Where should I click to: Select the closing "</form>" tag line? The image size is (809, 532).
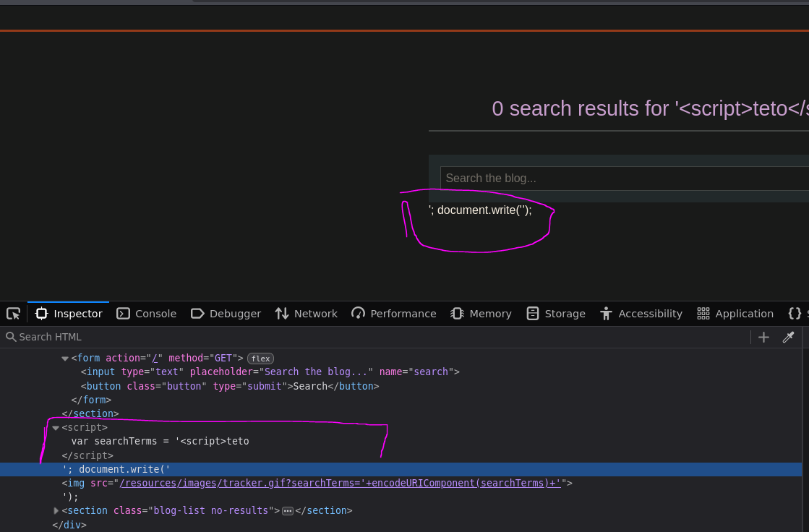pos(91,400)
